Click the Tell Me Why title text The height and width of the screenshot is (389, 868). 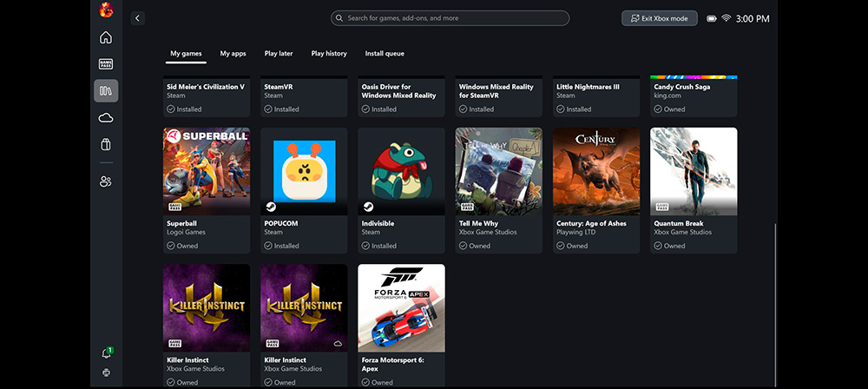click(x=479, y=223)
